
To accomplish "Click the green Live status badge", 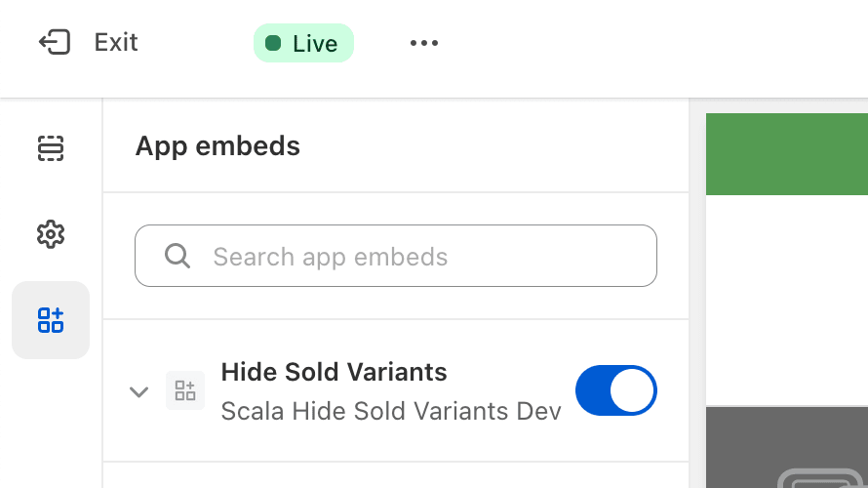I will click(x=303, y=43).
